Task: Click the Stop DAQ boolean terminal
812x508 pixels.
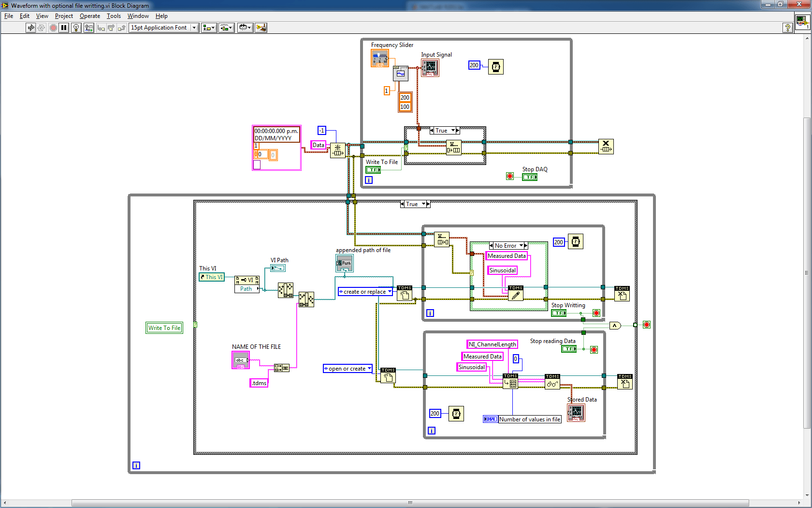Action: tap(530, 177)
